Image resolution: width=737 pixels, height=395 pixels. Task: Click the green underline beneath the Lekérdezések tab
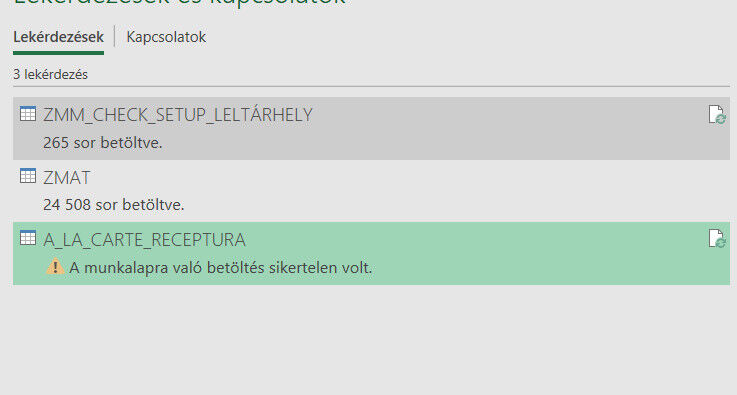[x=58, y=53]
